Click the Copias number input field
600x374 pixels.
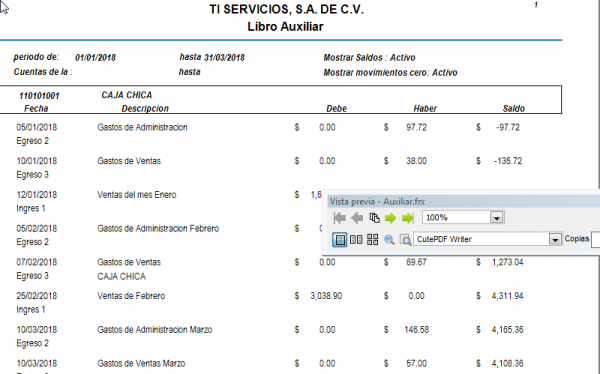pos(595,240)
